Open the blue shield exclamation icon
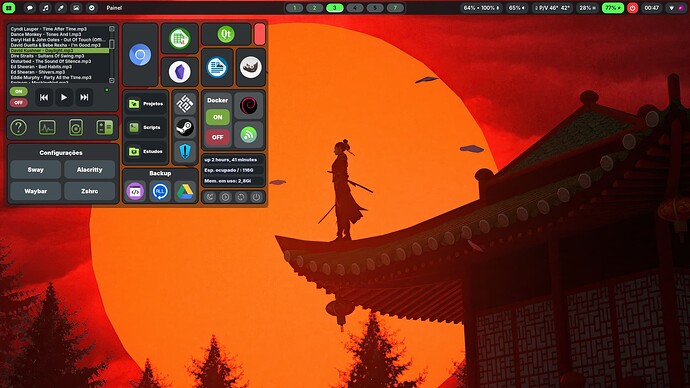Screen dimensions: 690x388 tap(185, 151)
